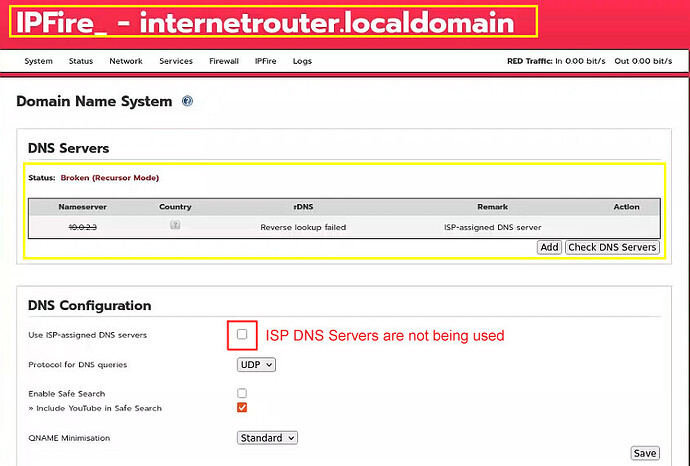The height and width of the screenshot is (466, 690).
Task: Click the QNAME Minimisation label
Action: coord(69,438)
